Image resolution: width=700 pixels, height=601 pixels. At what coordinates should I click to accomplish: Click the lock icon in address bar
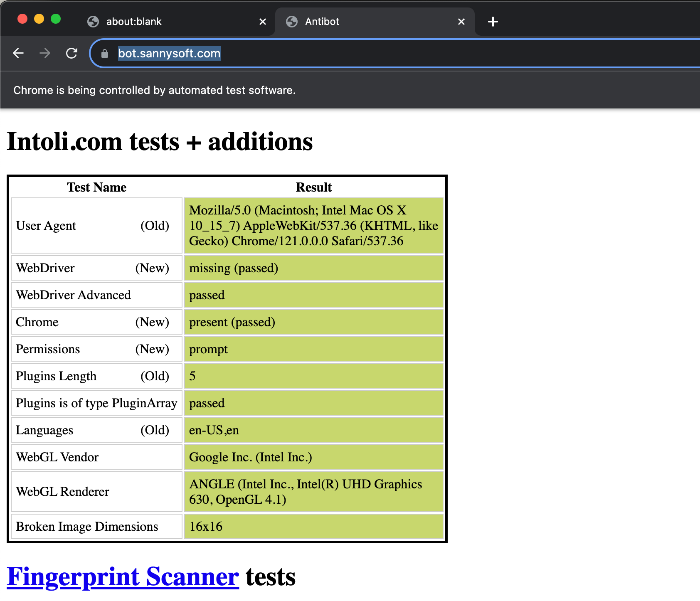coord(105,53)
